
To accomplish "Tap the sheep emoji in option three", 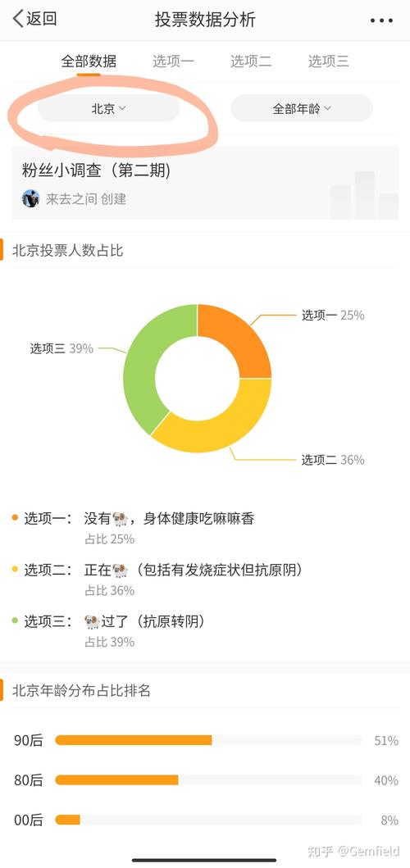I will (x=92, y=621).
